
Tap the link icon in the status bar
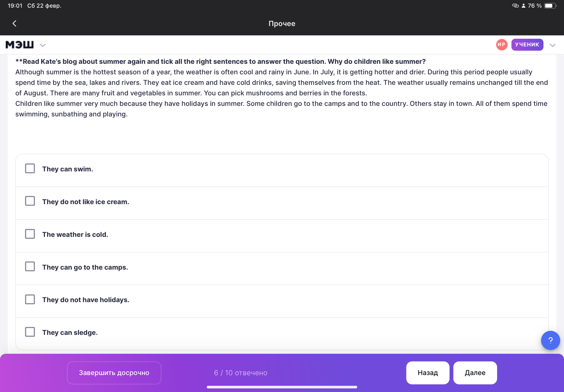pos(515,6)
